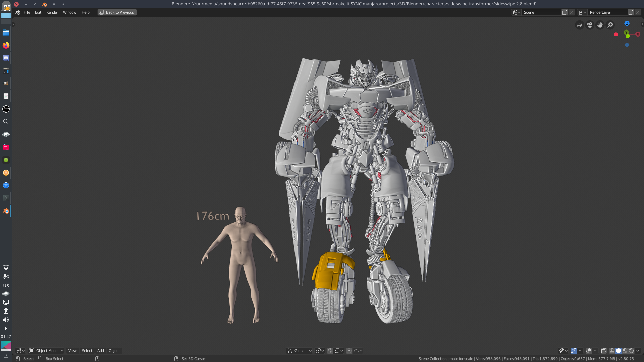The height and width of the screenshot is (362, 644).
Task: Open the editor type selector dropdown
Action: 21,351
